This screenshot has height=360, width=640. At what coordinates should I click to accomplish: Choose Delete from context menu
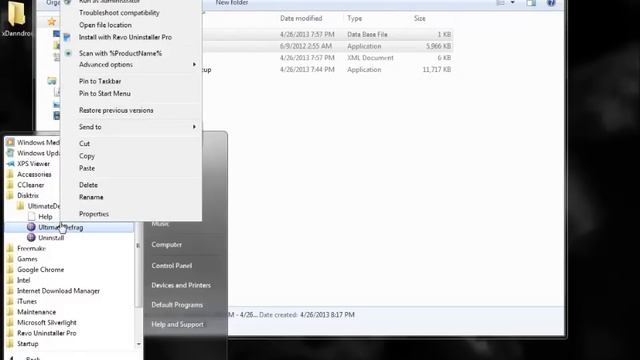point(88,185)
